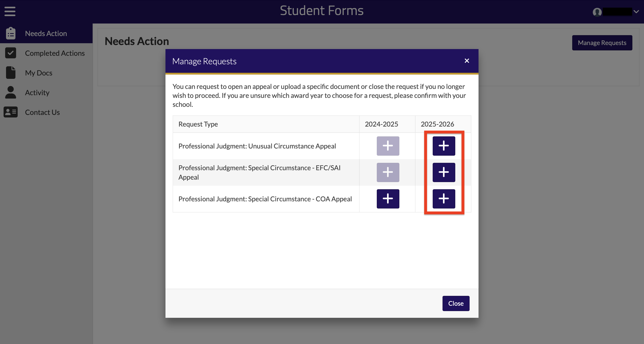The image size is (644, 344).
Task: Go to My Docs menu item
Action: tap(39, 73)
